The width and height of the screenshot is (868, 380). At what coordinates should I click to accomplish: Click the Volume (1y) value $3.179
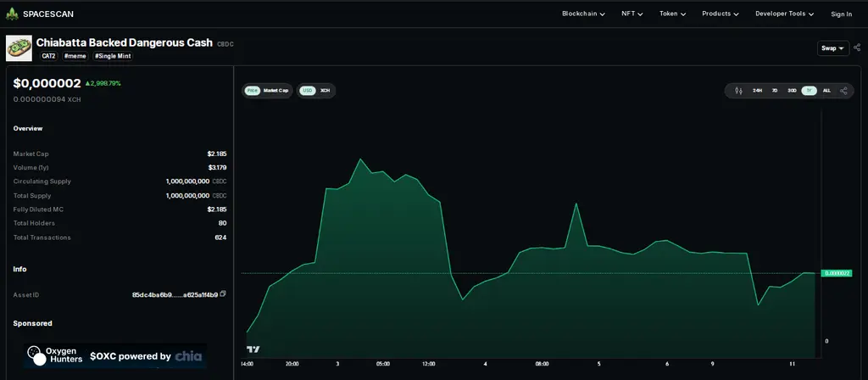pos(217,167)
